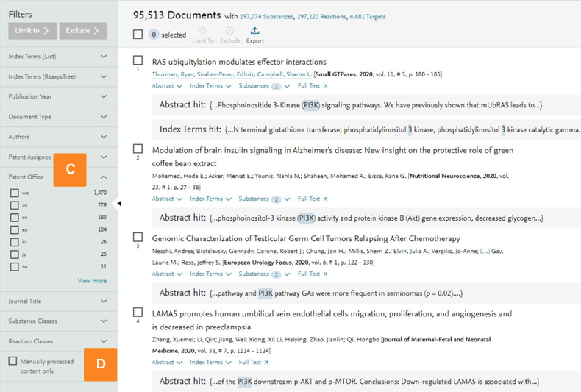Open Full Text link for first document
Viewport: 581px width, 392px height.
pos(313,86)
